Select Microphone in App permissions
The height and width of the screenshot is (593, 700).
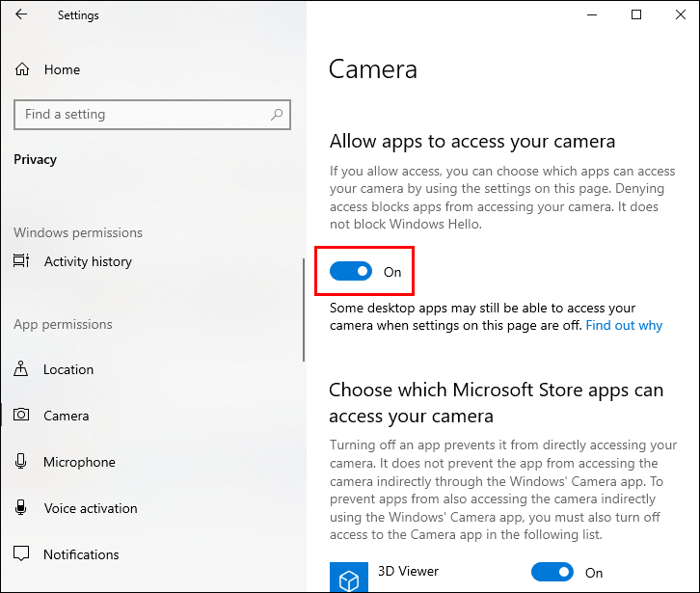[x=79, y=462]
